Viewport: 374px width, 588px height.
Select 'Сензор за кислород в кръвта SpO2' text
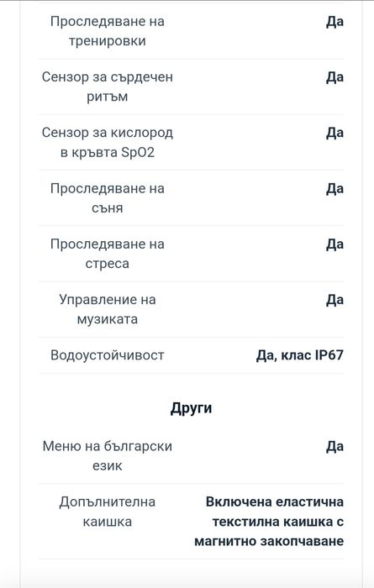[x=108, y=142]
